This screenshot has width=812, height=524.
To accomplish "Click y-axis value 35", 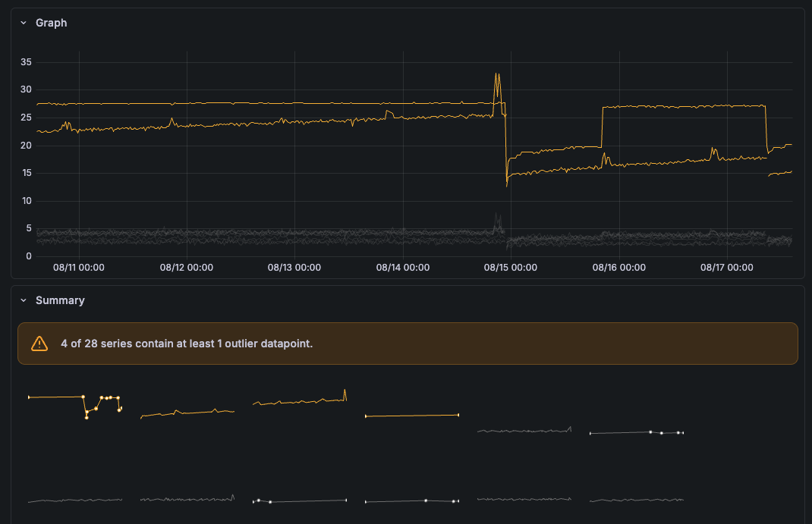I will click(x=26, y=62).
